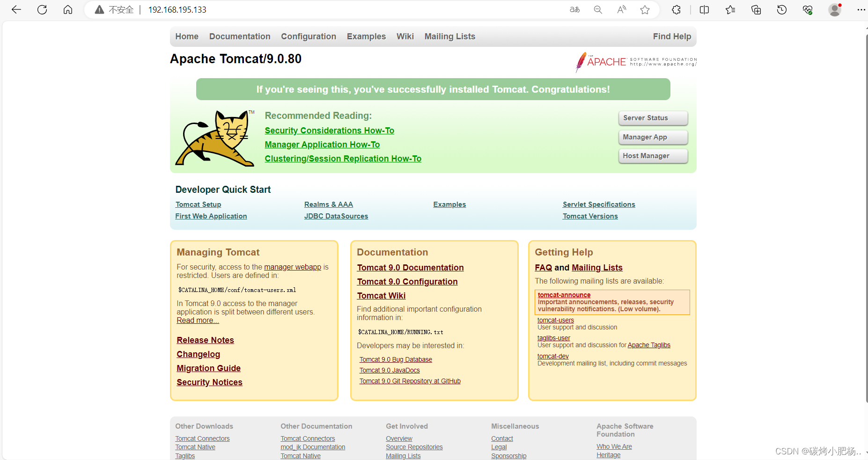
Task: Open the translate page icon
Action: pos(574,10)
